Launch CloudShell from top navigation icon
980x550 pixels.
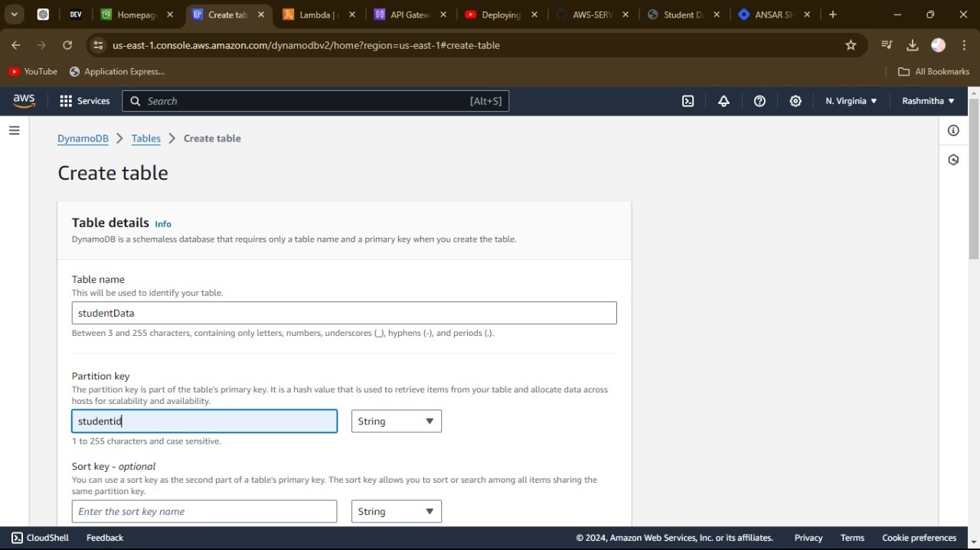[x=688, y=101]
